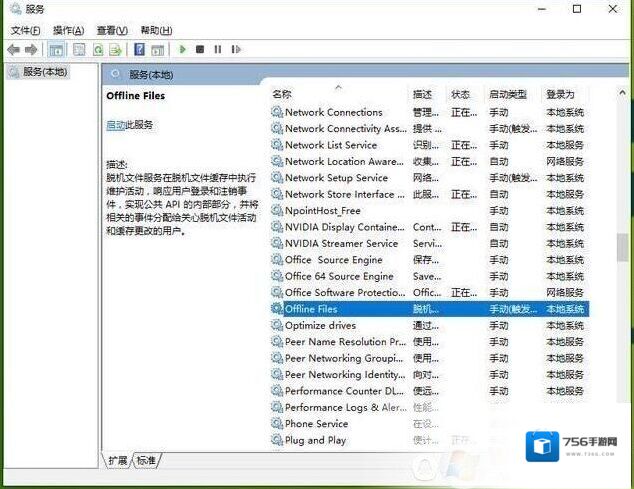634x489 pixels.
Task: Click the Restart Service toolbar icon
Action: tap(235, 49)
